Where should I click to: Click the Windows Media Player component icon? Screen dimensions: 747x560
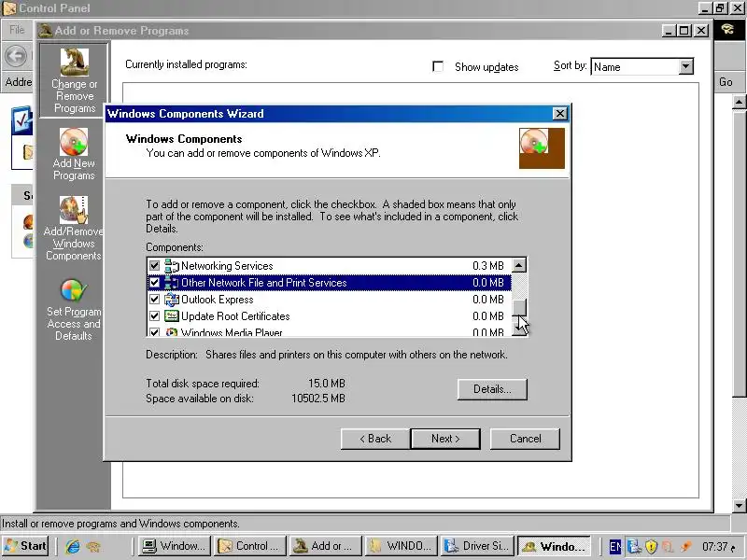pyautogui.click(x=172, y=332)
